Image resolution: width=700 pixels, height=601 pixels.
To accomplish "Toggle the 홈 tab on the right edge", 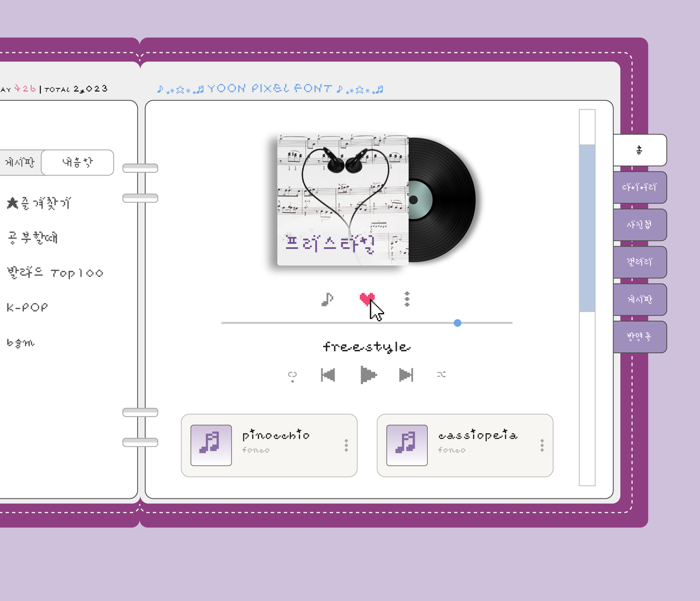I will tap(639, 150).
